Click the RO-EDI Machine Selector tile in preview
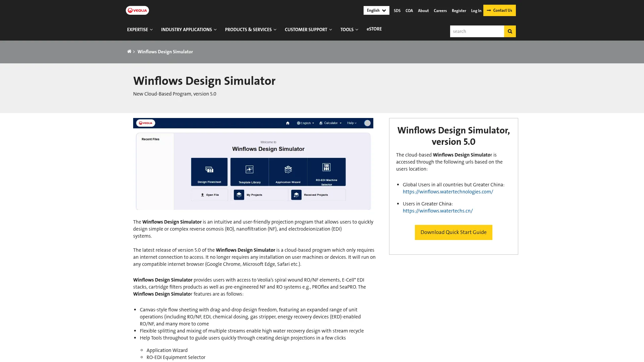644x362 pixels. [x=326, y=172]
